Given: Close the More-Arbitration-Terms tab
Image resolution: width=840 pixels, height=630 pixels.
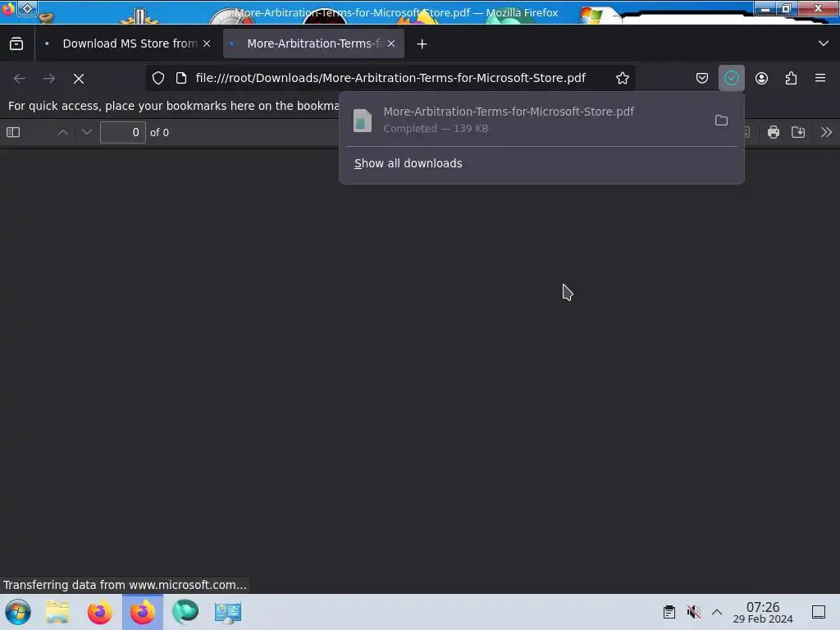Looking at the screenshot, I should click(x=391, y=44).
